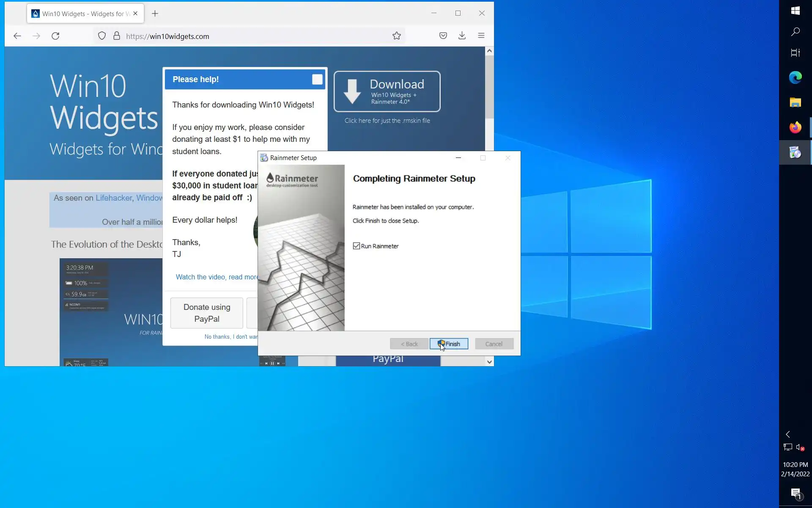Click the Windows Start button

pos(795,11)
